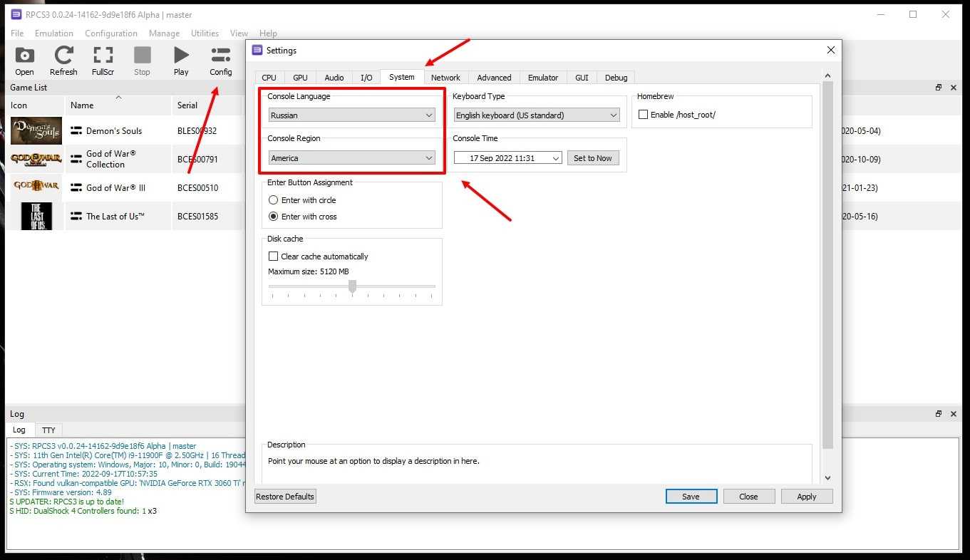Viewport: 970px width, 560px height.
Task: Toggle fullscreen with the FullScr icon
Action: point(103,56)
